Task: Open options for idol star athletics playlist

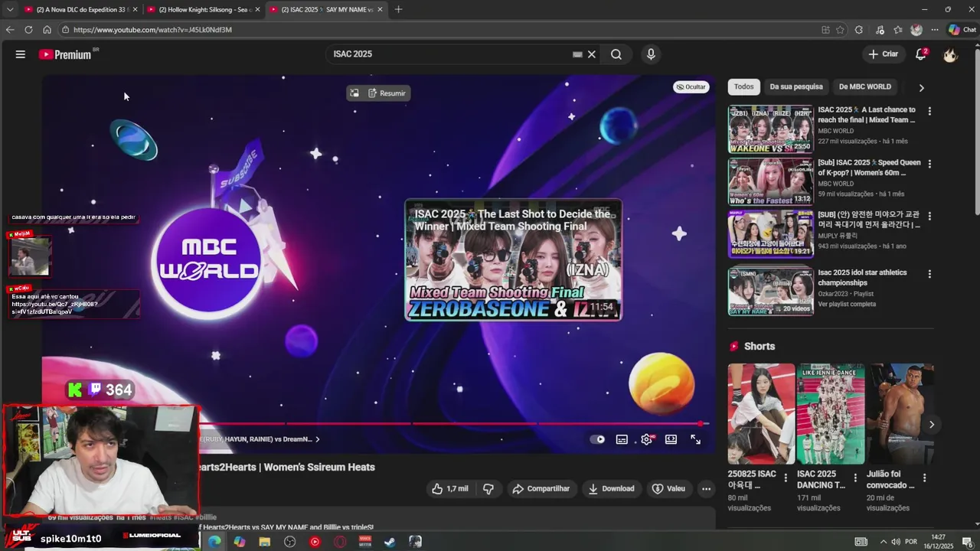Action: click(x=929, y=274)
